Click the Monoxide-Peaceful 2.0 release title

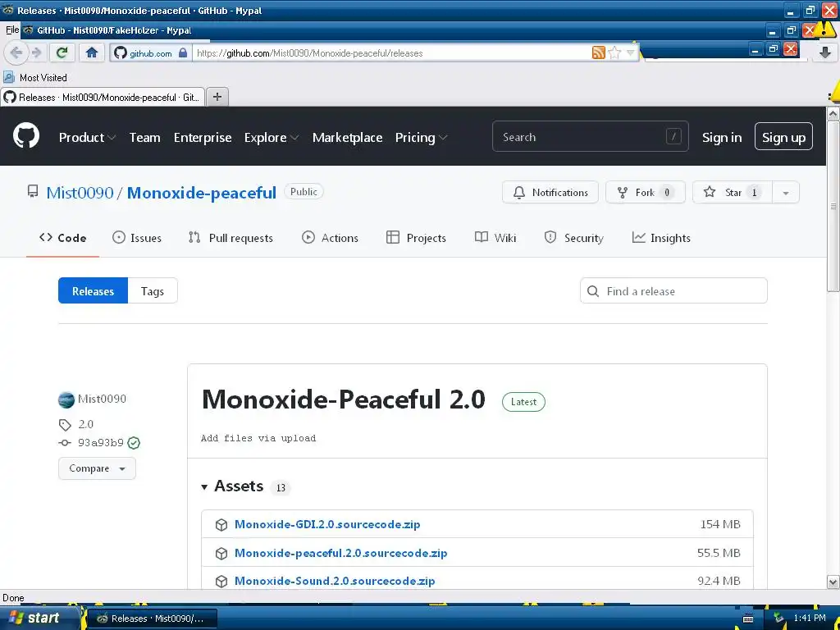click(x=344, y=399)
